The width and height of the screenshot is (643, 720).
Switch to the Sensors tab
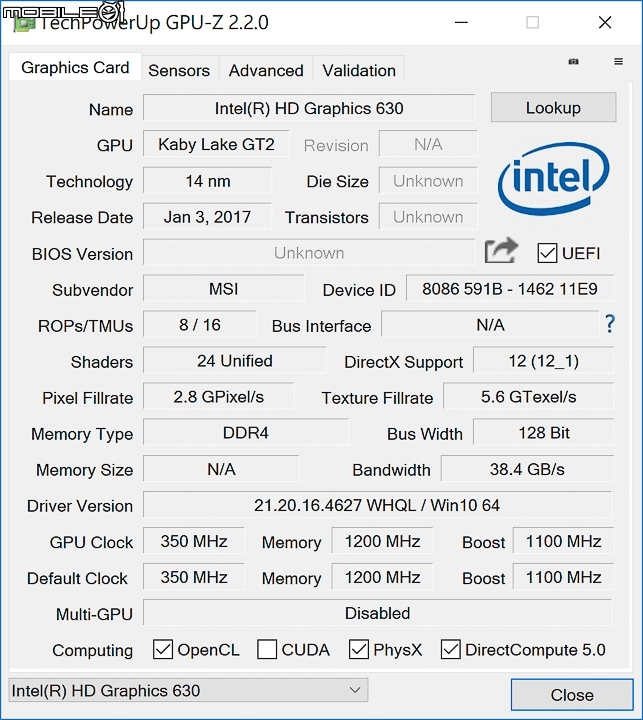coord(179,70)
